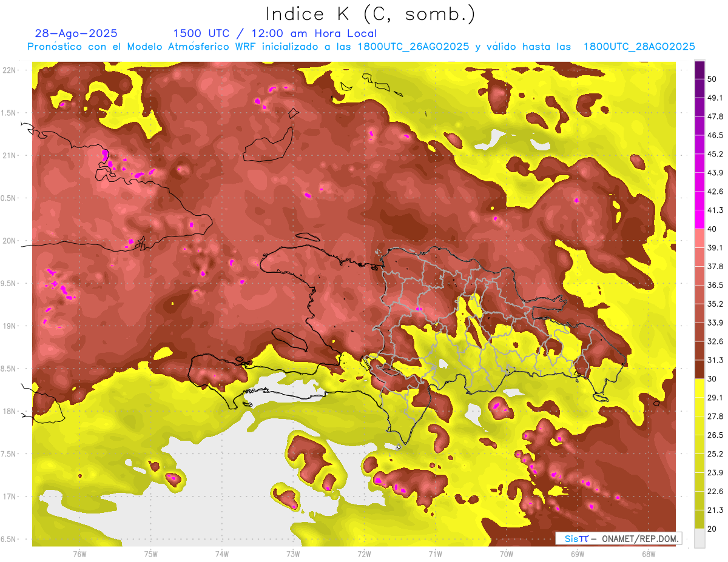Click the '21N' latitude axis label
This screenshot has width=728, height=562.
pos(8,155)
